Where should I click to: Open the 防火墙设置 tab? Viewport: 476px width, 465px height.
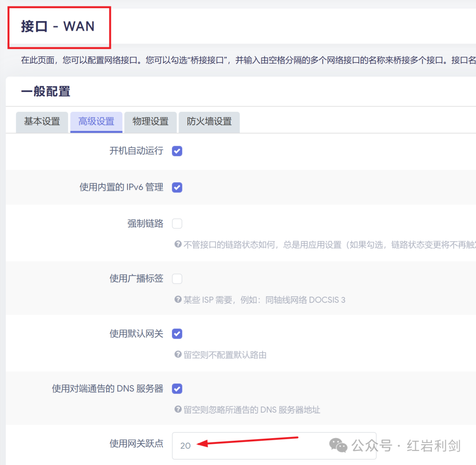(209, 122)
